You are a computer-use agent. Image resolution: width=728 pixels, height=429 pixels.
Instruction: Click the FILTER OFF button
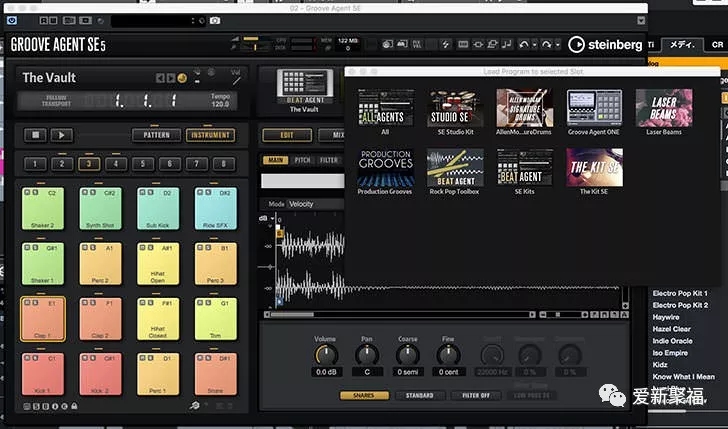point(476,396)
